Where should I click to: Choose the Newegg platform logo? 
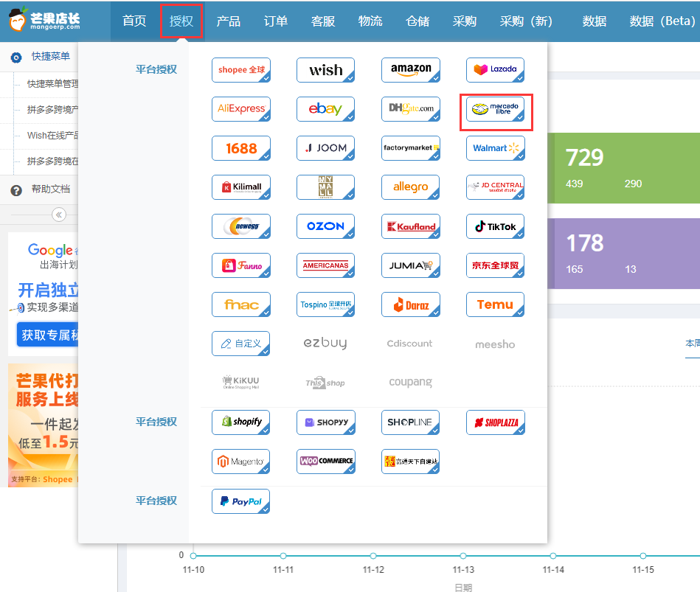[x=241, y=226]
